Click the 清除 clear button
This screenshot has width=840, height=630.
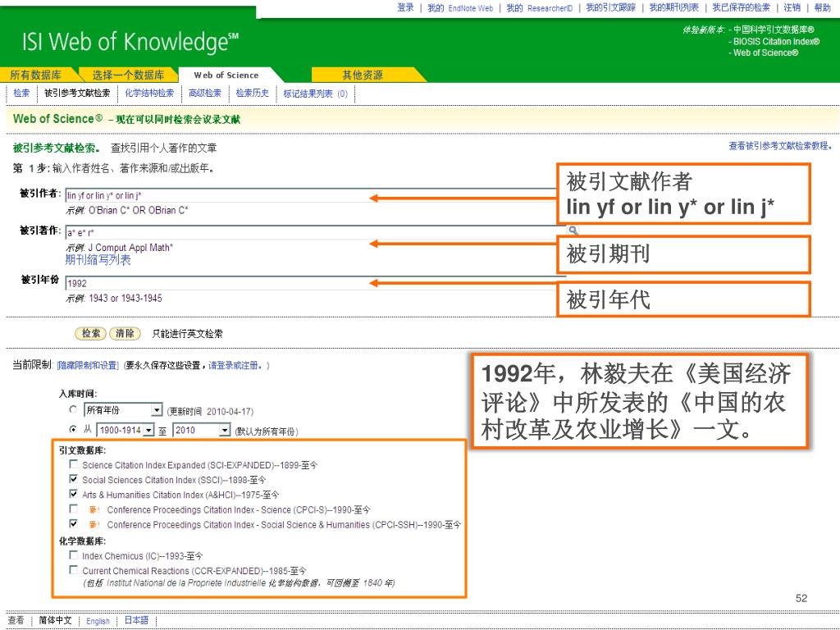click(125, 333)
